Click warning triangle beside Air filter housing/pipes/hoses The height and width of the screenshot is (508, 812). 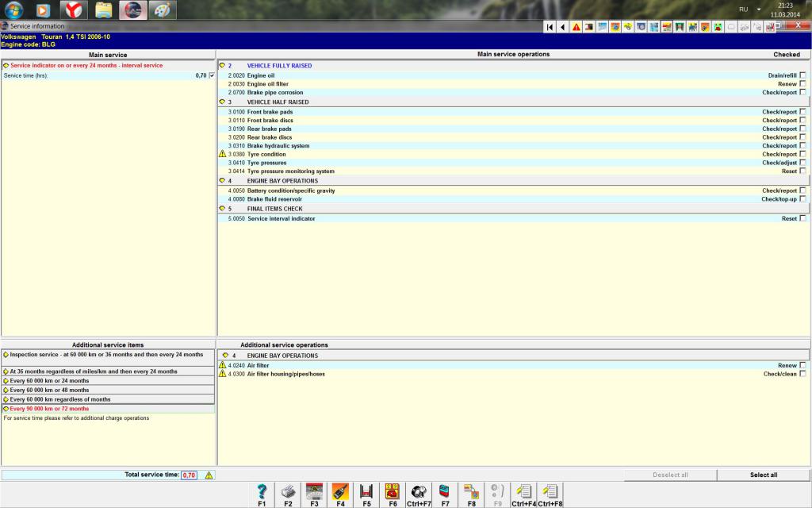(x=223, y=373)
